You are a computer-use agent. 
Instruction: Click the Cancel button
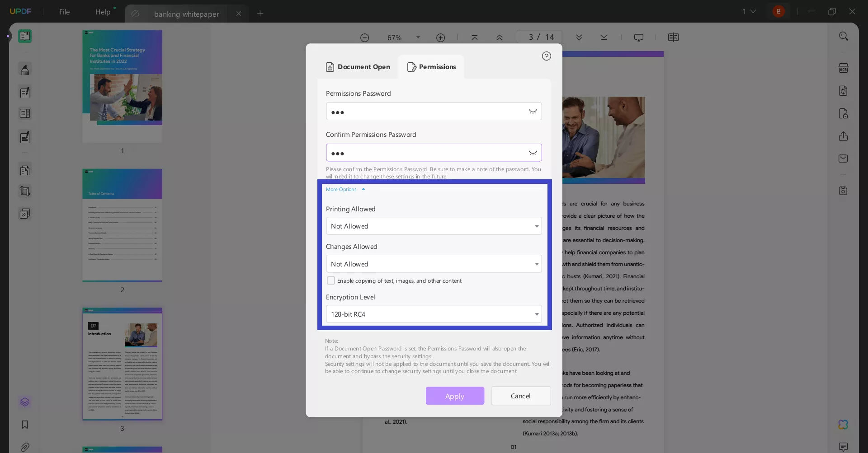521,396
